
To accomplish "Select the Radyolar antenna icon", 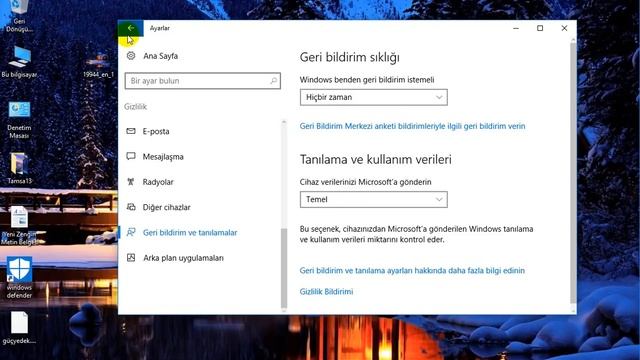I will point(131,182).
